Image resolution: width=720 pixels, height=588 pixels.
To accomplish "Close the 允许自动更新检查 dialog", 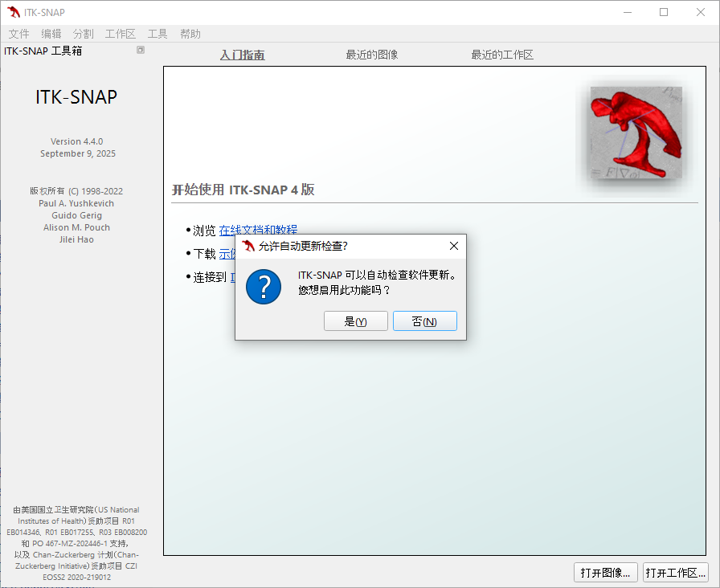I will tap(454, 246).
